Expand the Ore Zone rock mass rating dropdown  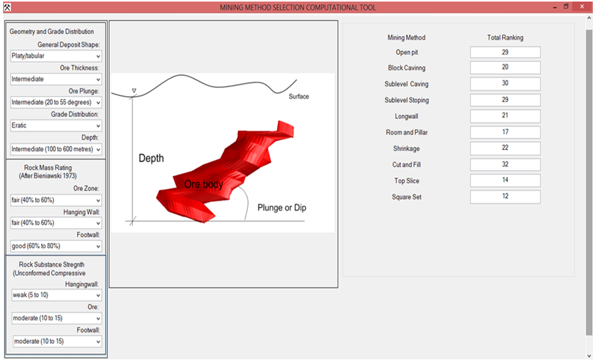coord(56,200)
